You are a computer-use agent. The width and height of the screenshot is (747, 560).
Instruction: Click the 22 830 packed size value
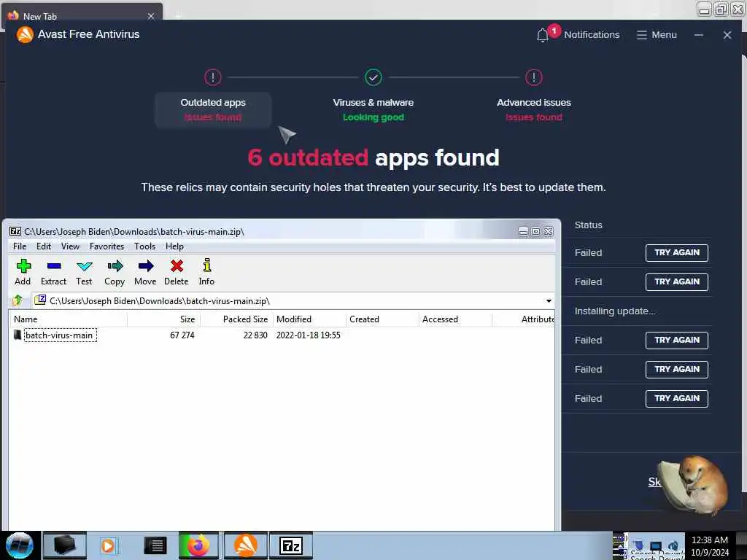255,335
